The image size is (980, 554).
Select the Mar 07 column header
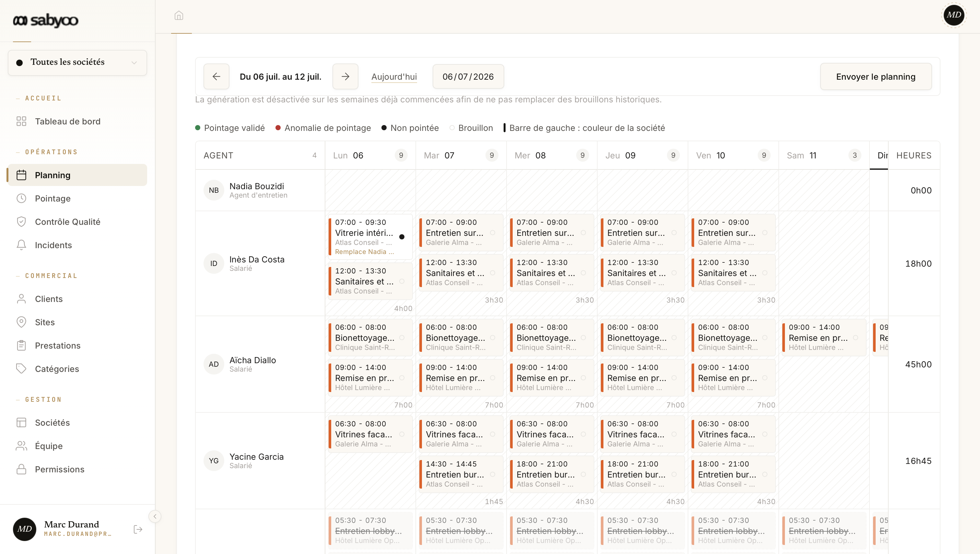click(x=461, y=155)
